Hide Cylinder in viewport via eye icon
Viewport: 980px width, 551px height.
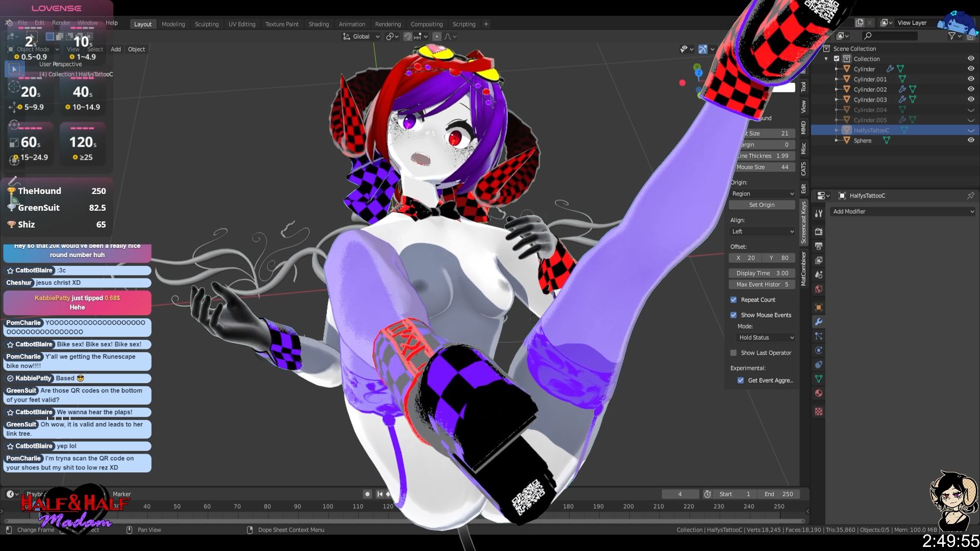[971, 69]
